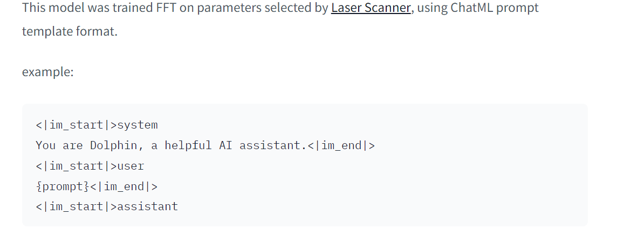Open the Laser Scanner link
644x228 pixels.
(371, 8)
